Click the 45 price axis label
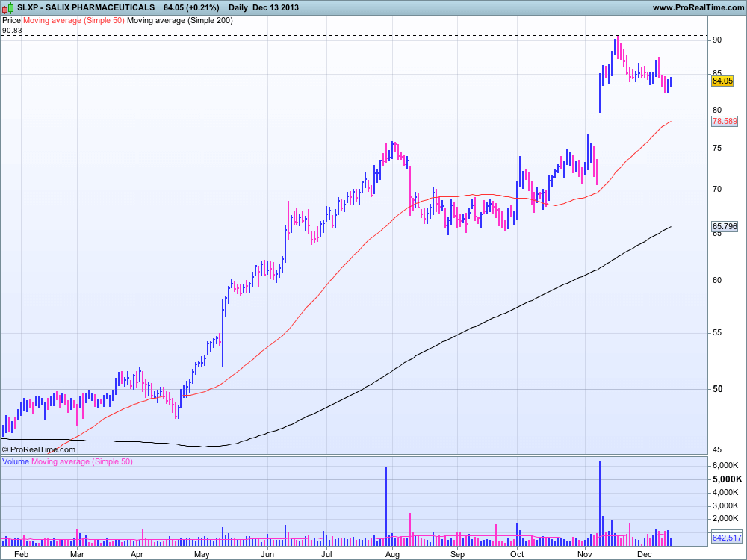Image resolution: width=747 pixels, height=560 pixels. pyautogui.click(x=717, y=449)
